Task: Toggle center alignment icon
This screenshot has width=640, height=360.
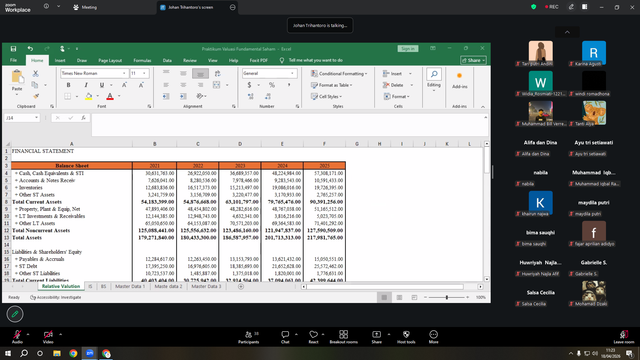Action: point(183,85)
